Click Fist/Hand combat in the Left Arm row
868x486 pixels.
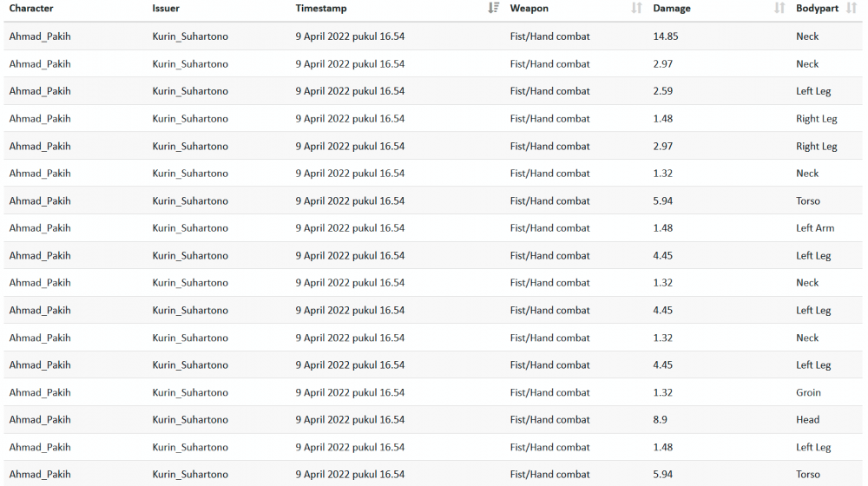pos(549,228)
